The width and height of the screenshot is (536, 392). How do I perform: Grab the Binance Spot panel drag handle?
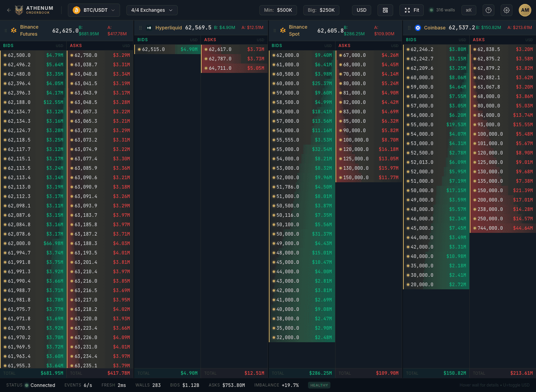[x=275, y=31]
